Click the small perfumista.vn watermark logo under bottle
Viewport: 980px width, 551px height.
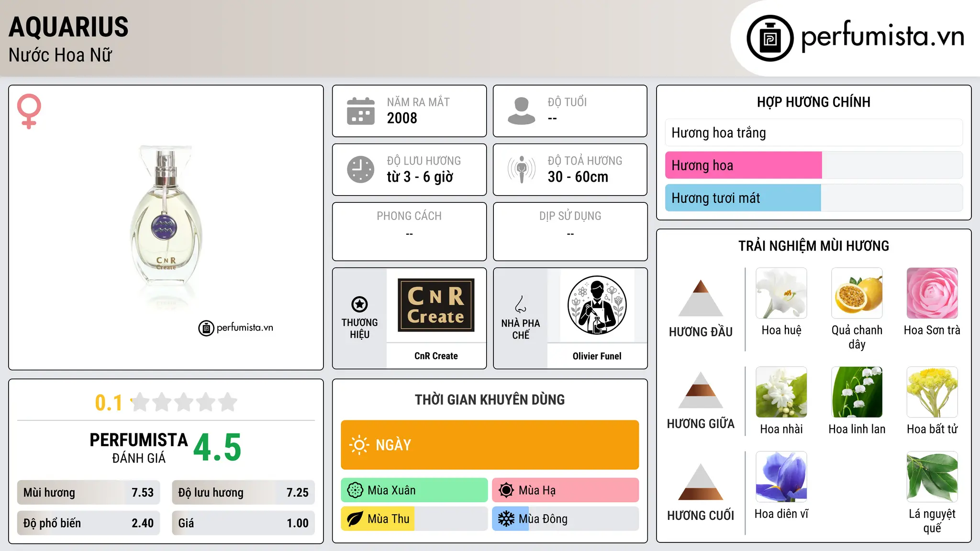(236, 328)
